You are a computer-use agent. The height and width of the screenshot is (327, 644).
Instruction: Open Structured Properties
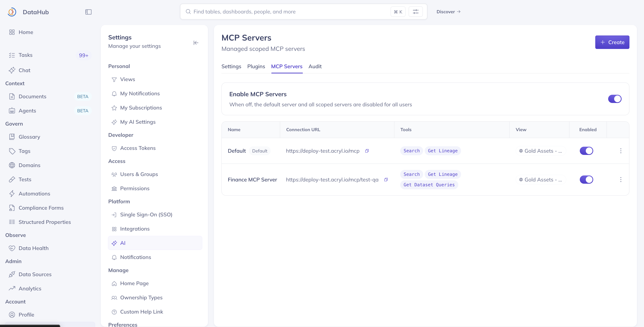coord(50,222)
